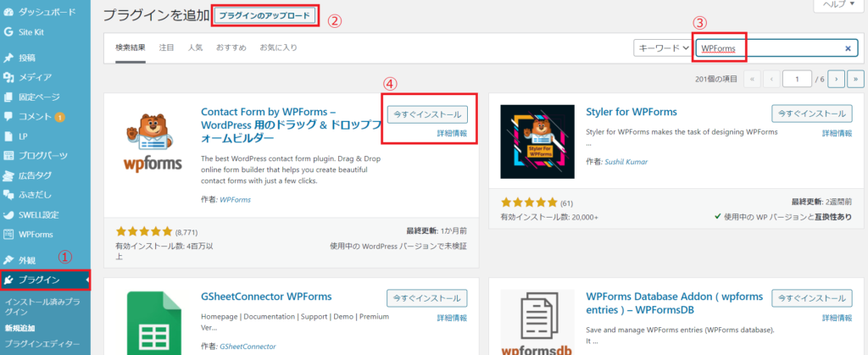Switch to the 人気 tab
The height and width of the screenshot is (355, 868).
click(x=195, y=47)
